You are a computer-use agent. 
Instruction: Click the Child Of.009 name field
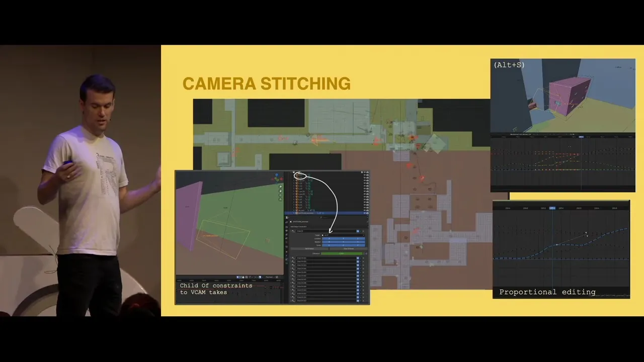[x=326, y=287]
